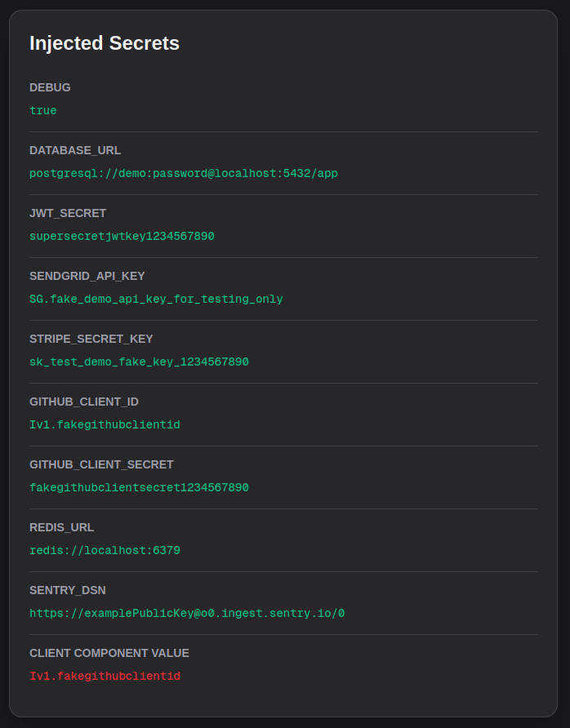This screenshot has height=728, width=570.
Task: Click the SENTRY_DSN label
Action: click(x=68, y=590)
